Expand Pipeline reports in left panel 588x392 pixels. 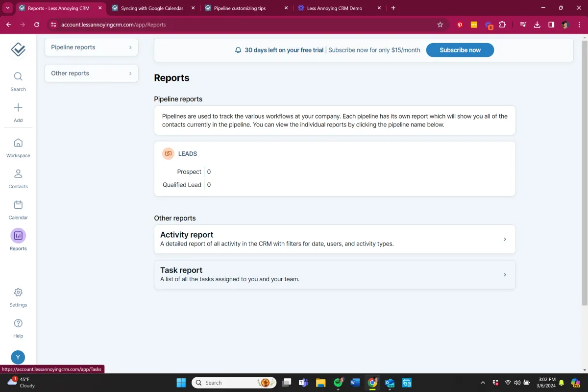[x=92, y=47]
